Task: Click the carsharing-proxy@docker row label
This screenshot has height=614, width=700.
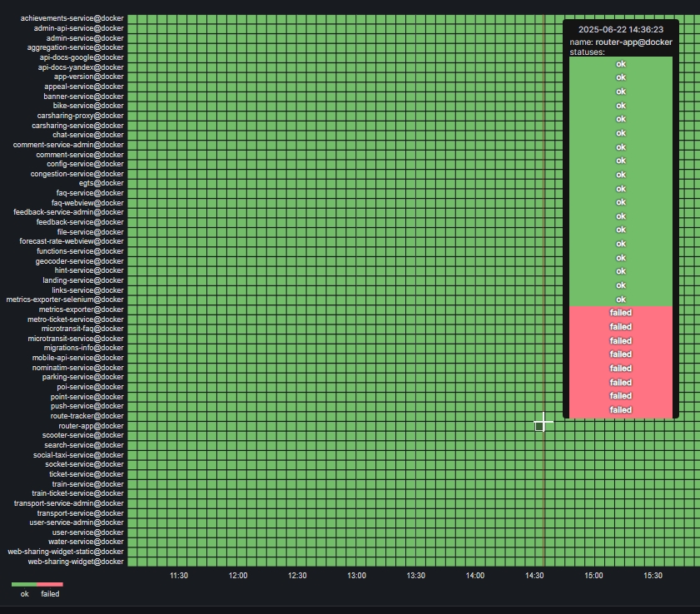Action: point(81,116)
